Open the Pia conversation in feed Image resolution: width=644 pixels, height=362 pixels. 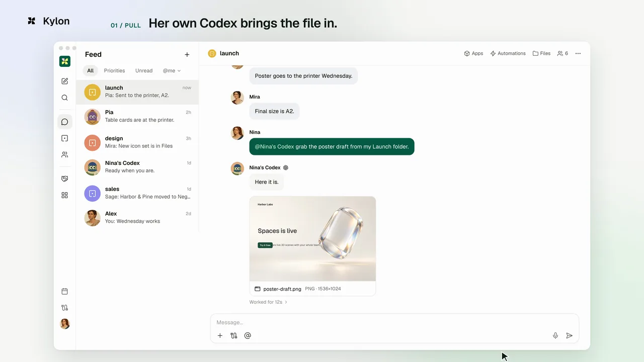pyautogui.click(x=137, y=117)
